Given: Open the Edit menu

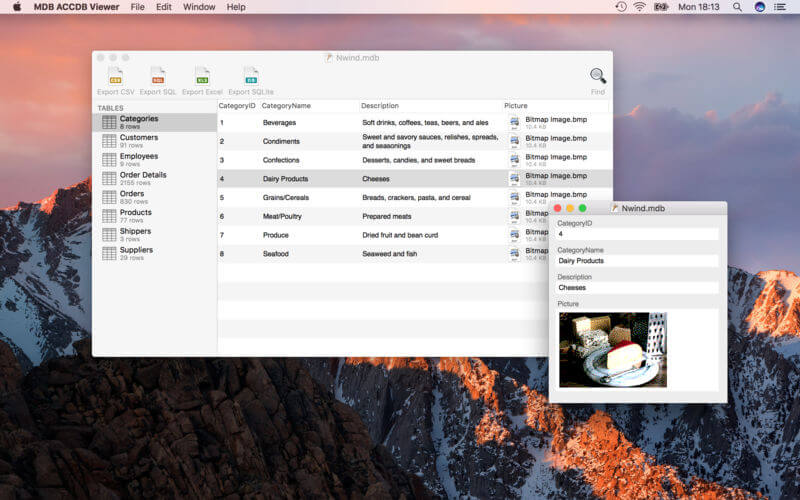Looking at the screenshot, I should [x=164, y=7].
